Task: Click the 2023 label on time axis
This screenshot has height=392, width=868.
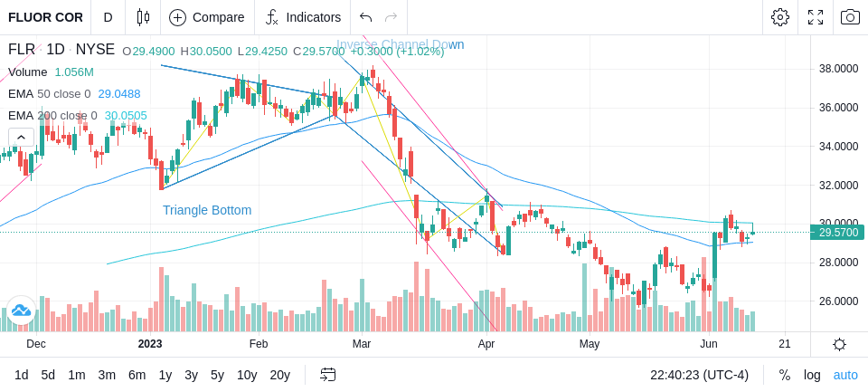Action: coord(150,344)
